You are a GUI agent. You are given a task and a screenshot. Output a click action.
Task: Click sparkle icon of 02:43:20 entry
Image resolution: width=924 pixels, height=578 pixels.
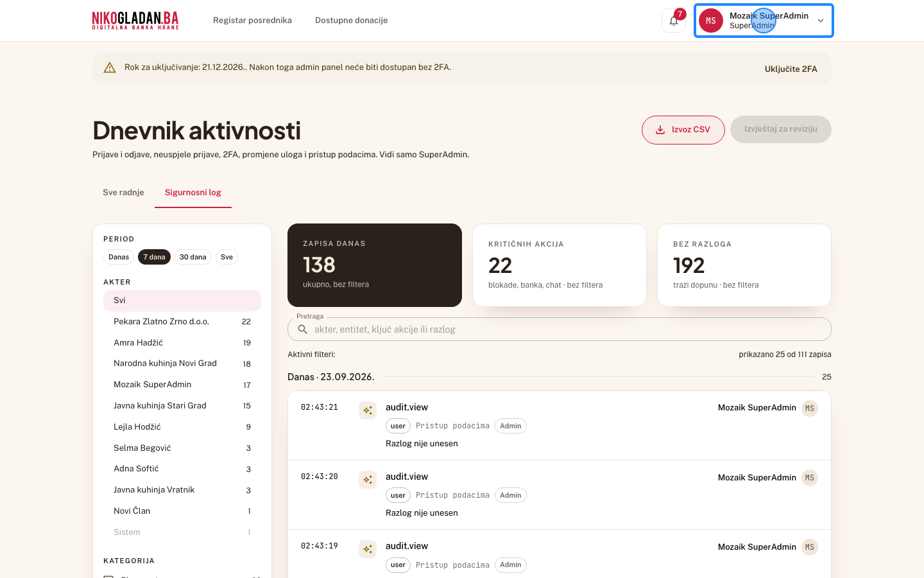(368, 480)
